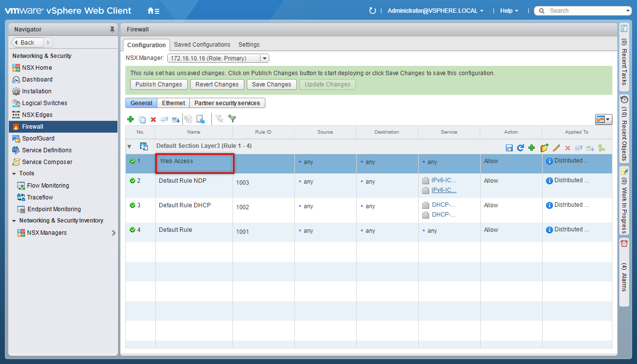The image size is (637, 364).
Task: Toggle the enabled checkmark for rule 3
Action: pos(132,205)
